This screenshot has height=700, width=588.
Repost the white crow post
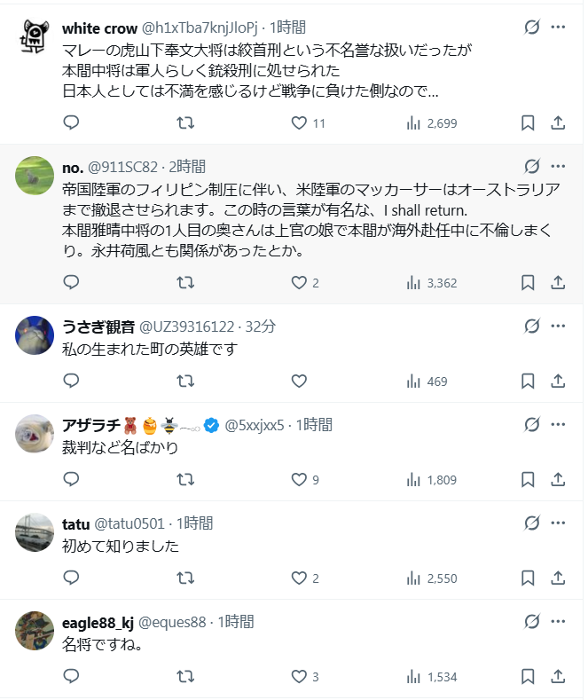[x=185, y=123]
